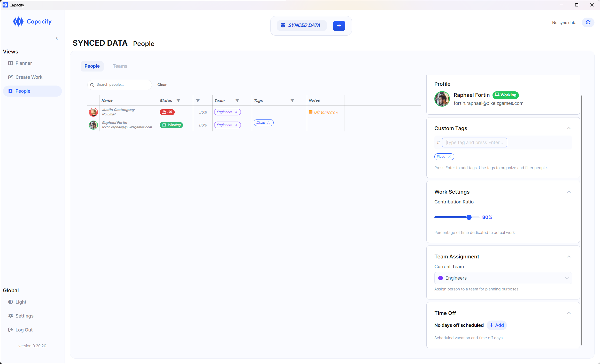Open the Tags column filter
Screen dimensions: 600x364
(292, 100)
